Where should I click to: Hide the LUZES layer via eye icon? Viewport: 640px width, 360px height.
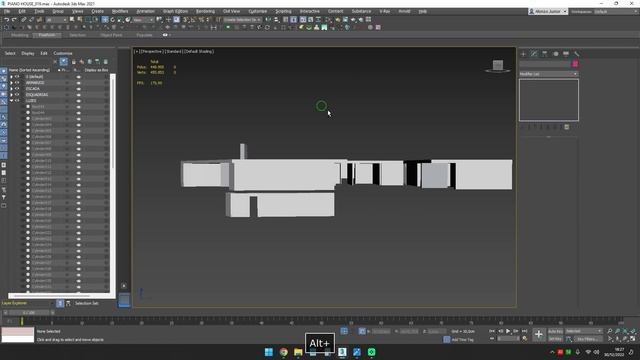pyautogui.click(x=17, y=100)
